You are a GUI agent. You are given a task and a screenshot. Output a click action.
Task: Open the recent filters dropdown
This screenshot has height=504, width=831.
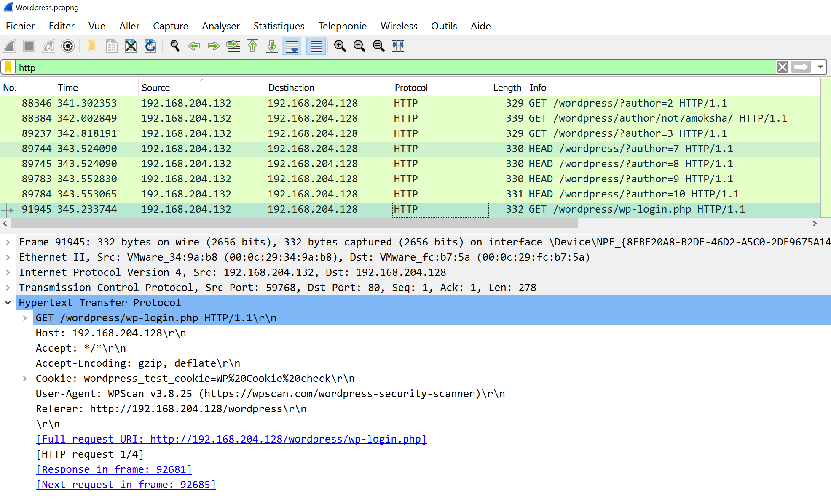(x=820, y=67)
